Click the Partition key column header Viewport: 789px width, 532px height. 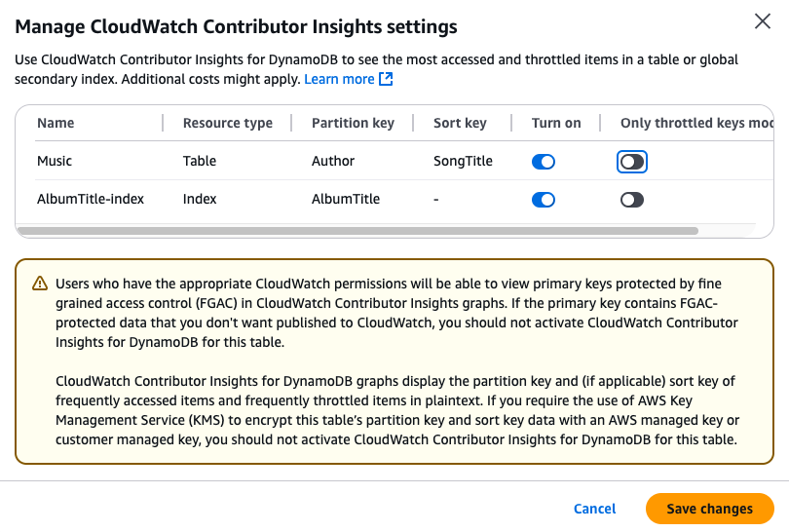pyautogui.click(x=353, y=123)
